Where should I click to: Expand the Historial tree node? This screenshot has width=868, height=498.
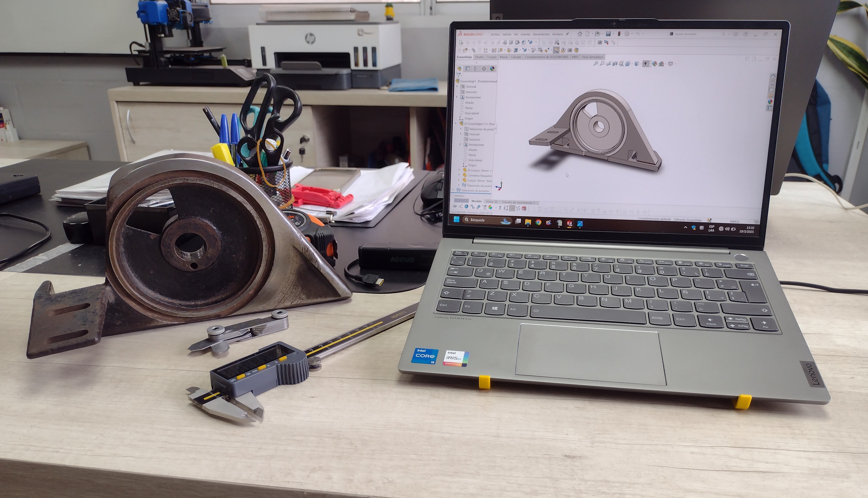pos(457,86)
